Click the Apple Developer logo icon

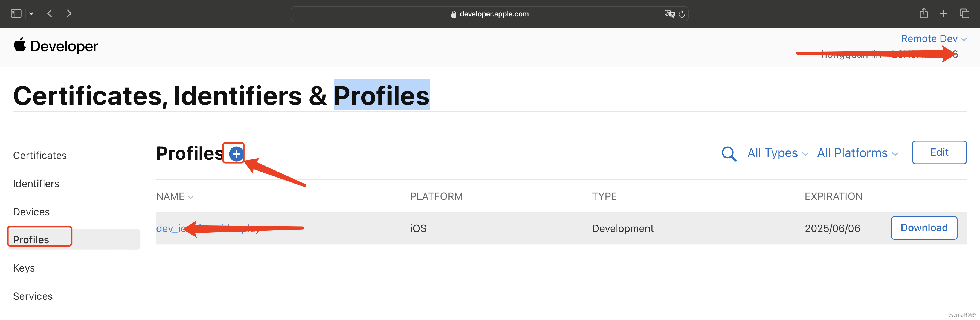[x=19, y=46]
